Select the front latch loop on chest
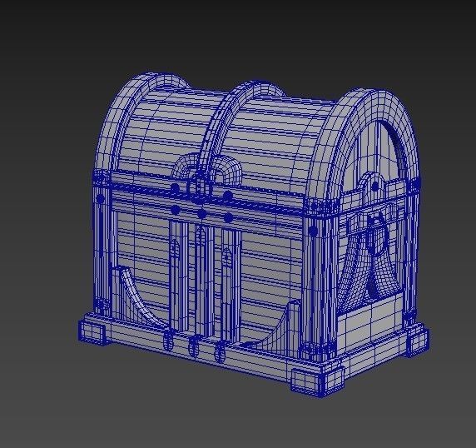The height and width of the screenshot is (448, 476). click(x=200, y=188)
